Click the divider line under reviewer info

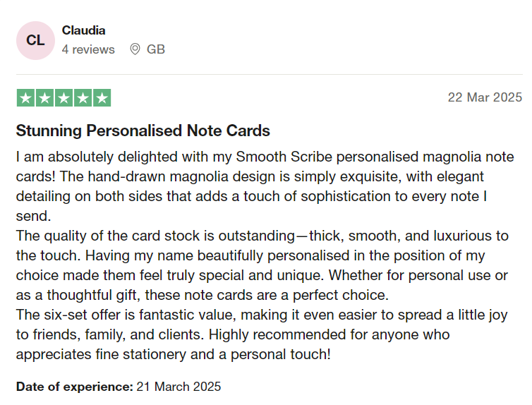(x=269, y=75)
